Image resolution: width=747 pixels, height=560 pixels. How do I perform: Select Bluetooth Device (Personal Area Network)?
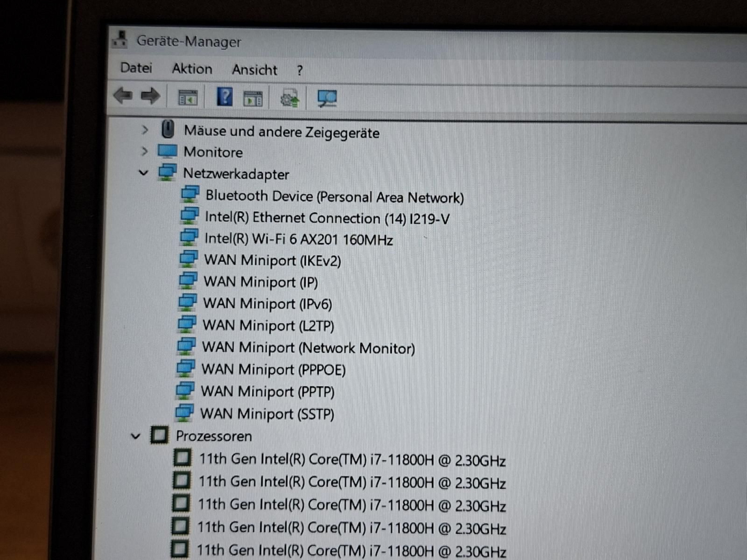(x=335, y=196)
